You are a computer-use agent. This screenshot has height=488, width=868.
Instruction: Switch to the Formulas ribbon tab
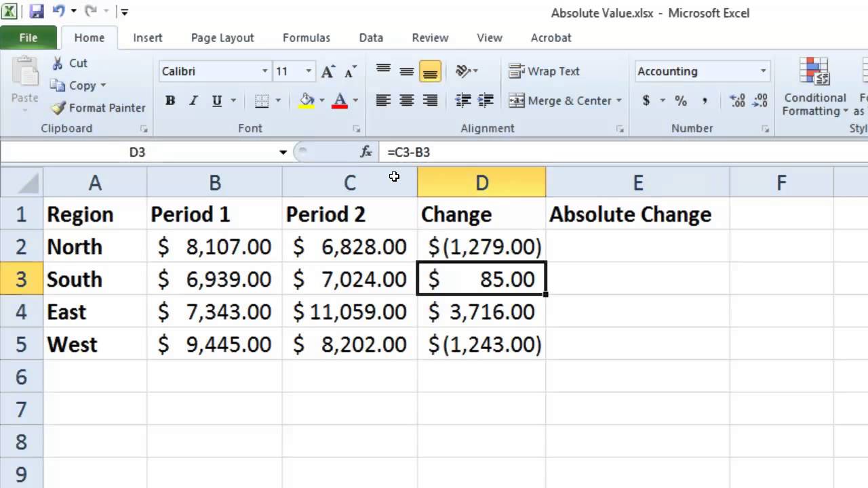click(x=307, y=38)
